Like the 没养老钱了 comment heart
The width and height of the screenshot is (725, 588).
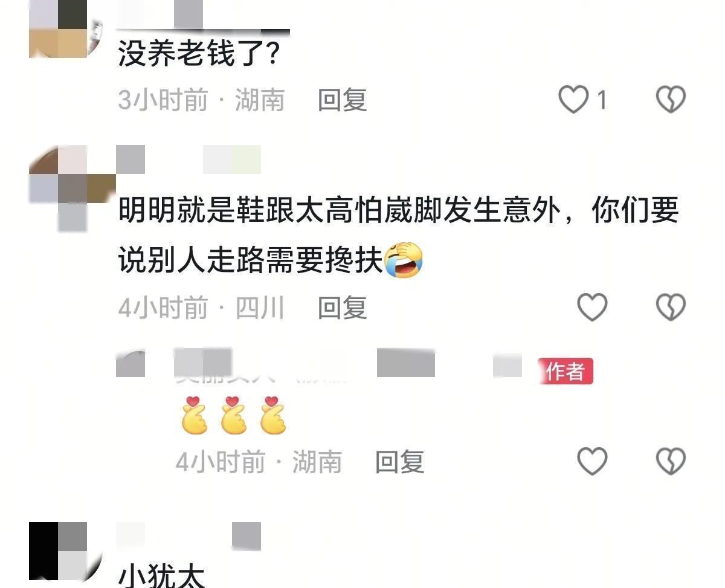point(573,100)
